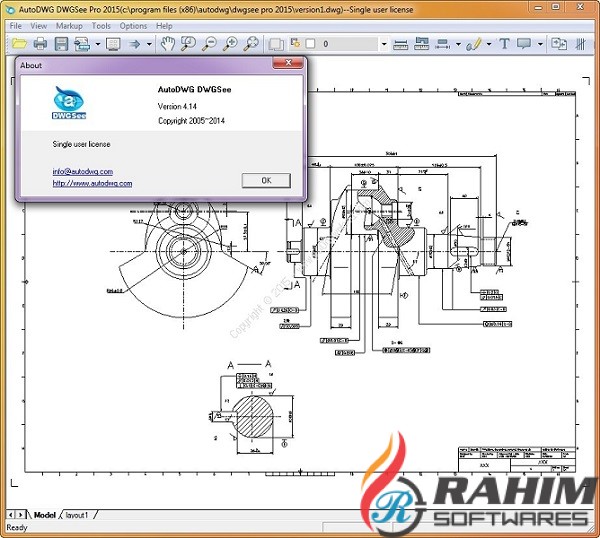Click the white layer color swatch
Viewport: 600px width, 538px height.
click(311, 44)
